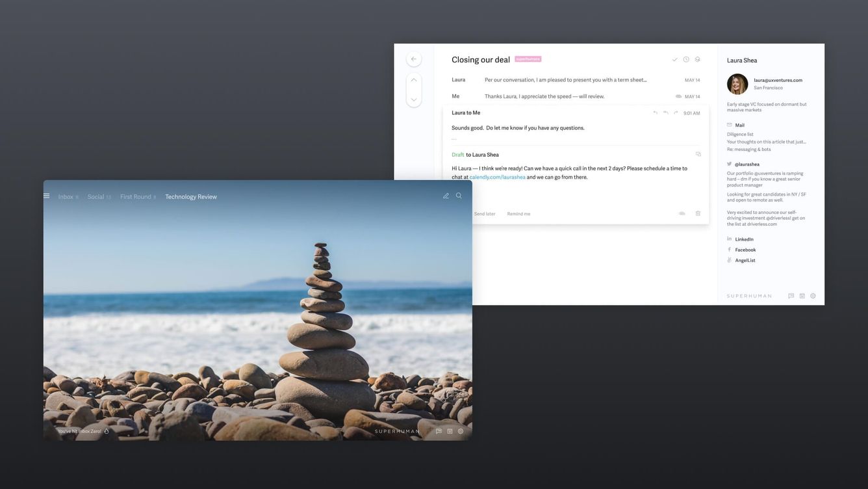Click the calendly.com/laurashea link in the draft
The image size is (868, 489).
click(x=497, y=178)
